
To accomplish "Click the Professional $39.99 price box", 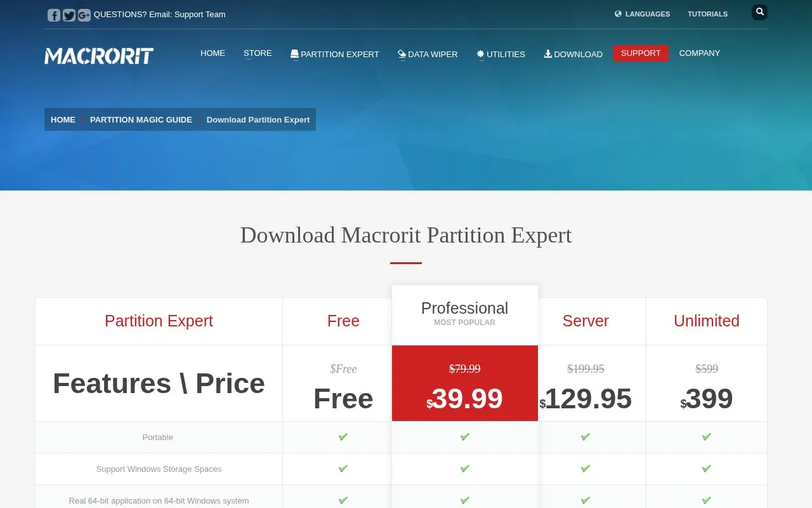I will (x=465, y=384).
